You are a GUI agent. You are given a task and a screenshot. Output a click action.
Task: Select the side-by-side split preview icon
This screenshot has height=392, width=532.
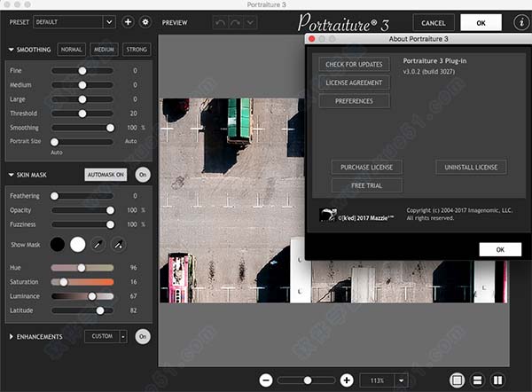click(497, 380)
